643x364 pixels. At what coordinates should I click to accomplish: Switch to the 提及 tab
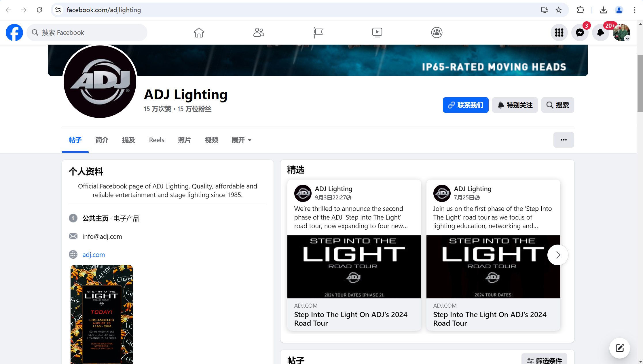(128, 140)
